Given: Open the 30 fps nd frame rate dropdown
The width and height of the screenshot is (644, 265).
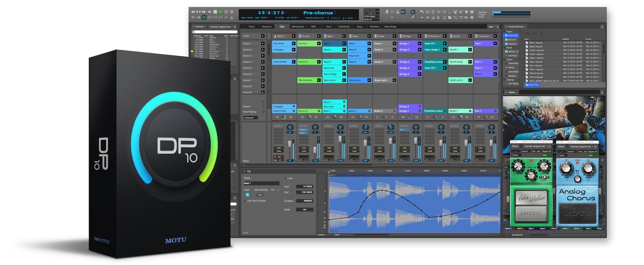Looking at the screenshot, I should 372,20.
